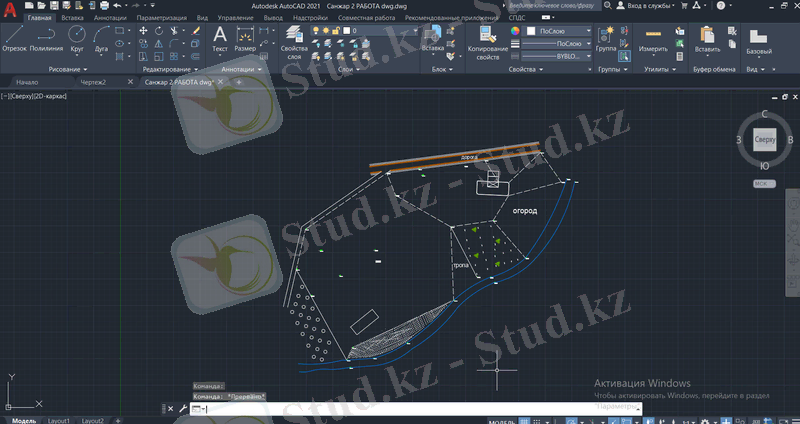Select the Дуга arc tool
Screen dimensions: 800x424
click(101, 37)
